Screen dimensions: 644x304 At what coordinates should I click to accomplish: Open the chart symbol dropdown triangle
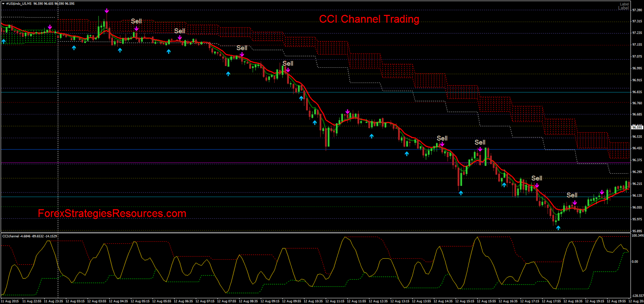[x=3, y=4]
